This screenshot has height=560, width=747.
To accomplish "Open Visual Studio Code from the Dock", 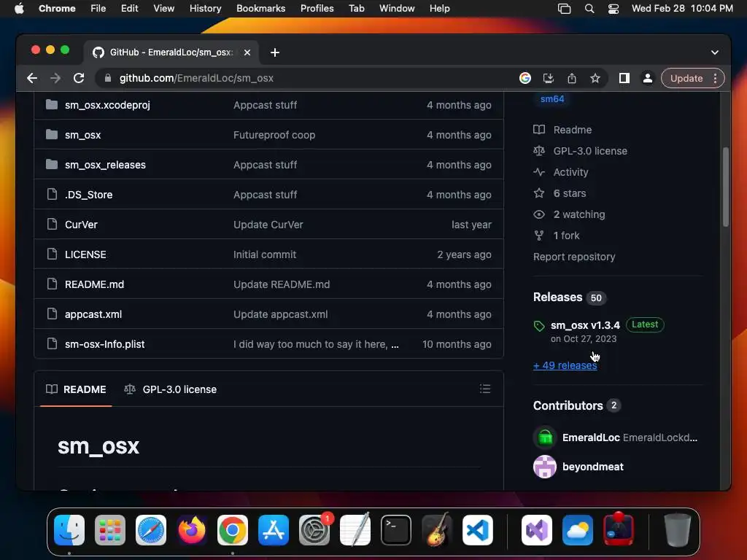I will coord(478,530).
